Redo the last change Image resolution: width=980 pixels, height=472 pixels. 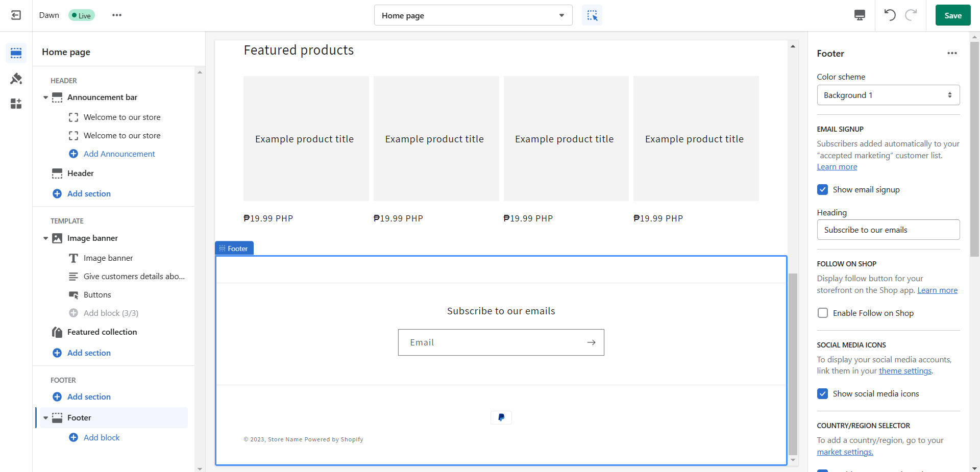[x=911, y=15]
